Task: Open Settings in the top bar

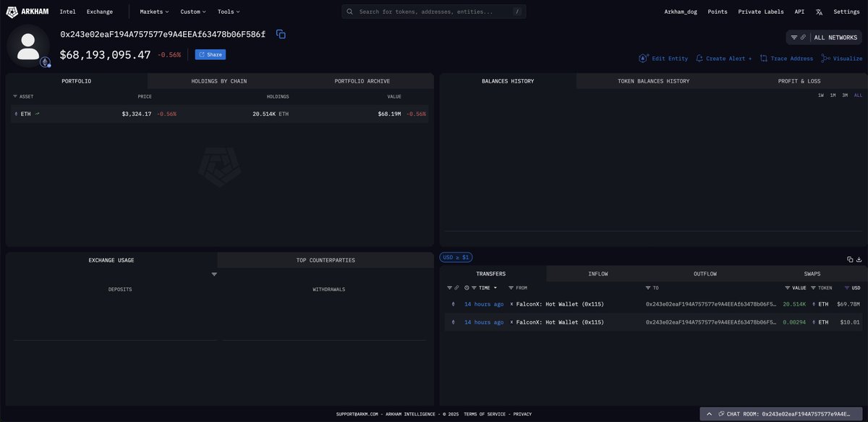Action: tap(846, 12)
